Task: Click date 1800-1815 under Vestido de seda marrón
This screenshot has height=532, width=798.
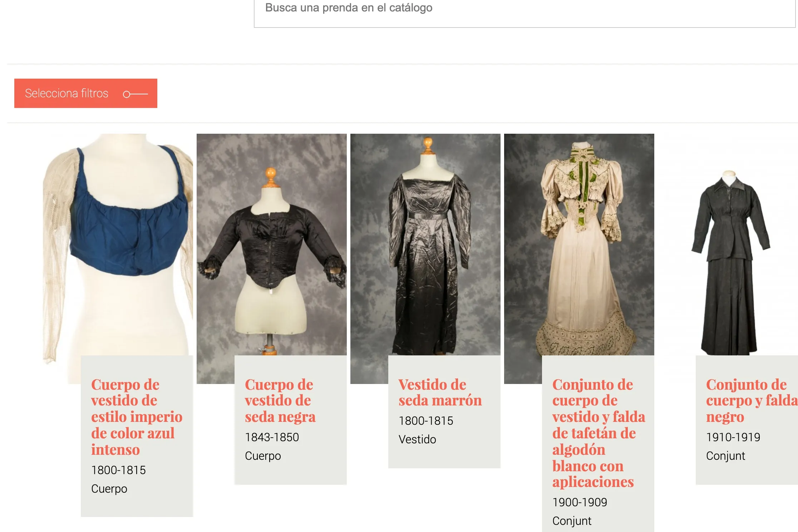Action: [x=426, y=421]
